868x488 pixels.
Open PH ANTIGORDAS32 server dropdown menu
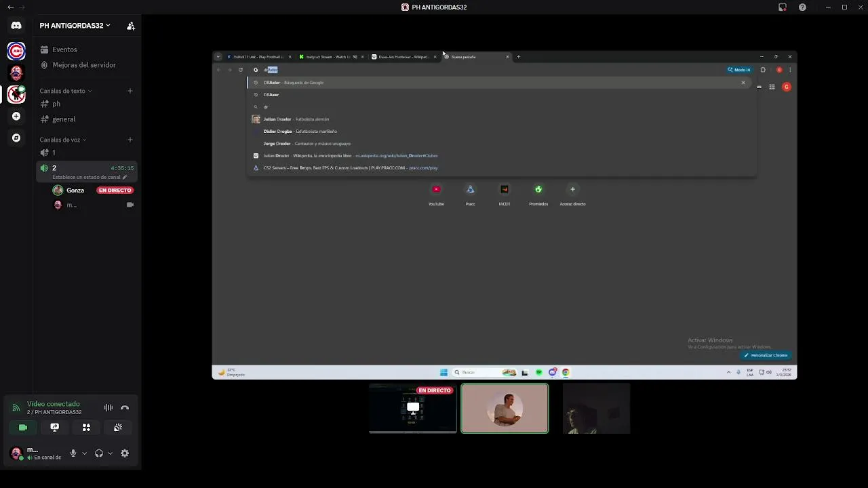click(75, 26)
